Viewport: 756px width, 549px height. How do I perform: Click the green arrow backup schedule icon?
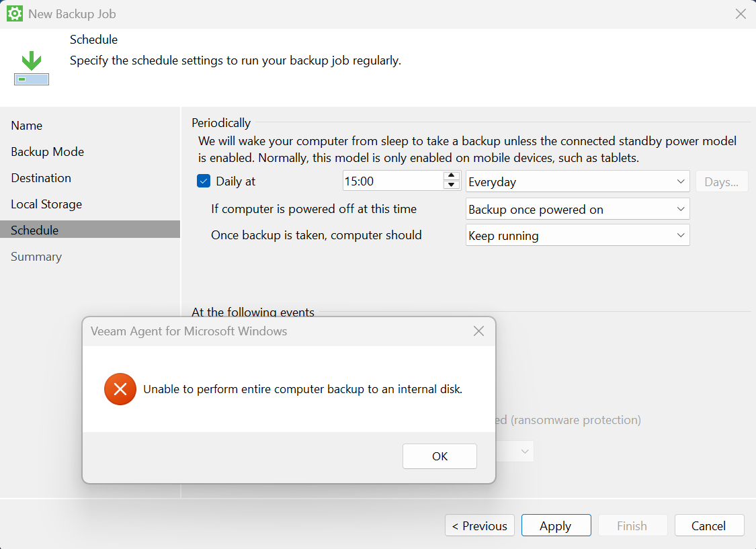coord(31,70)
